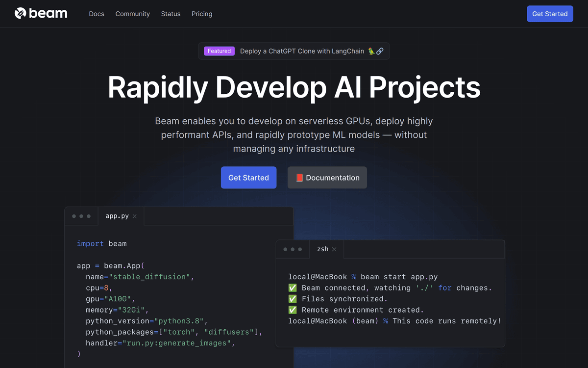Click the green checkmark beside "Beam connected"
Image resolution: width=588 pixels, height=368 pixels.
tap(293, 288)
